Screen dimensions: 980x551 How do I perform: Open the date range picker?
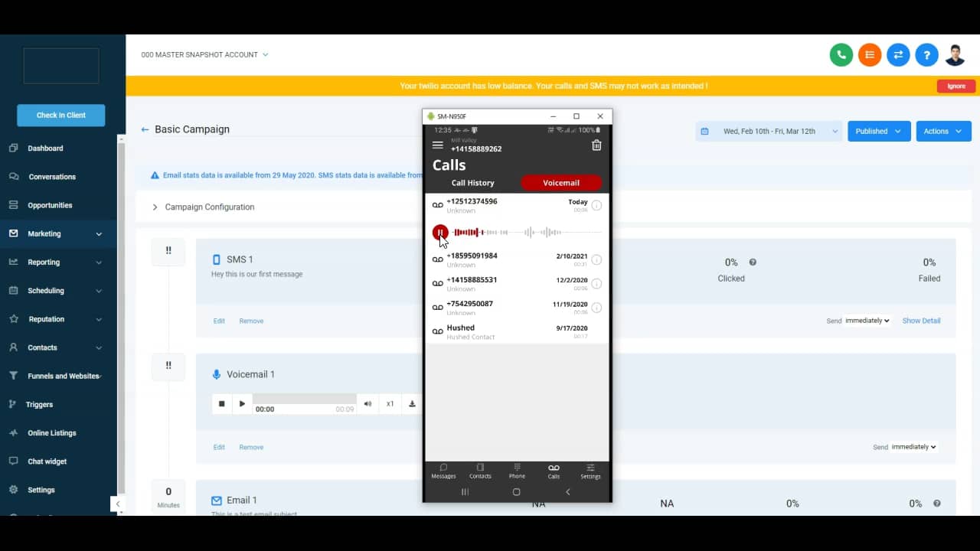[769, 131]
